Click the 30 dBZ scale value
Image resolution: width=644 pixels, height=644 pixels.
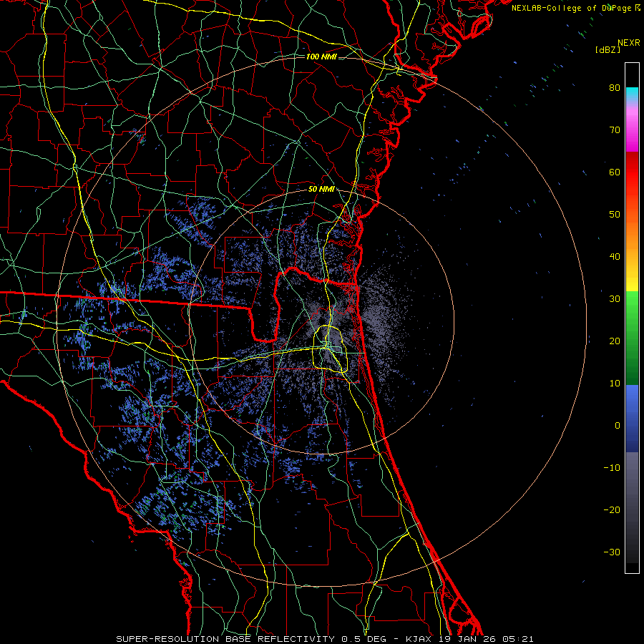click(615, 299)
